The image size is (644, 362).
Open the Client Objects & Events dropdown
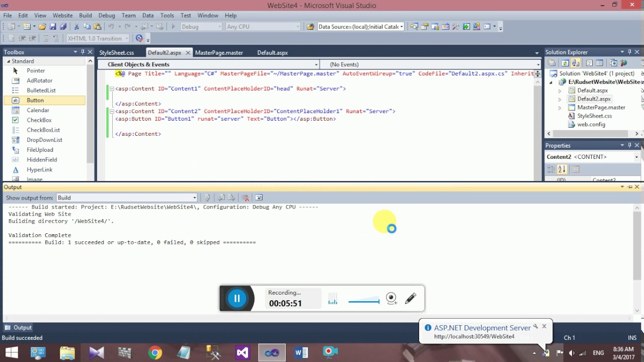pyautogui.click(x=316, y=64)
